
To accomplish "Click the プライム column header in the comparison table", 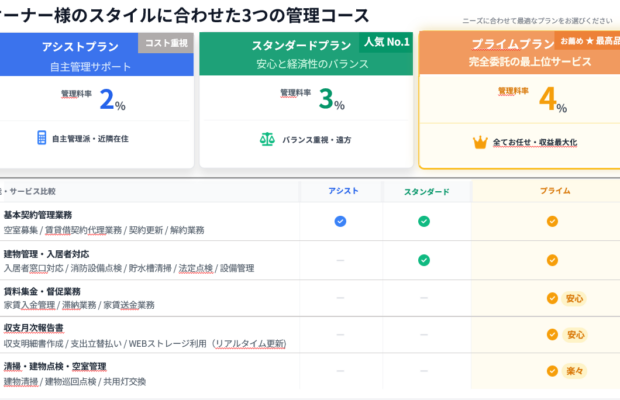I will point(555,191).
